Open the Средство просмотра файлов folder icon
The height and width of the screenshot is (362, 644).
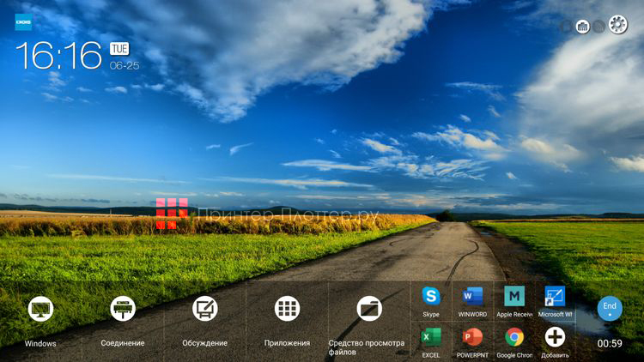[x=369, y=308]
